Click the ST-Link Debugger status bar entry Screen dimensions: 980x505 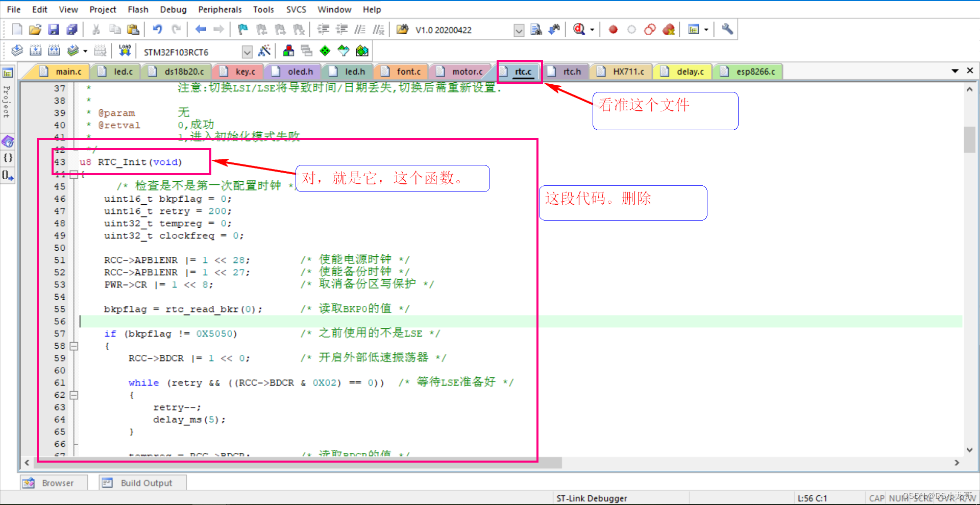click(592, 498)
